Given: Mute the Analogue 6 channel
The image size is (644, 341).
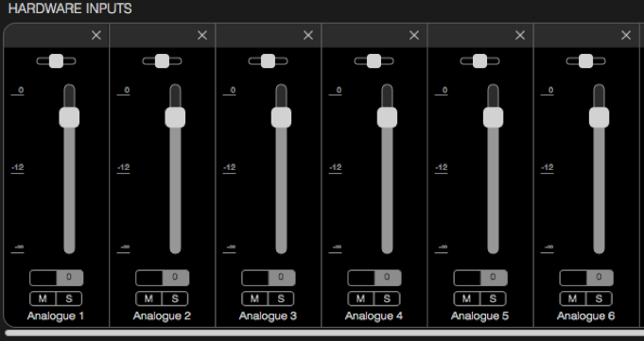Looking at the screenshot, I should [572, 298].
